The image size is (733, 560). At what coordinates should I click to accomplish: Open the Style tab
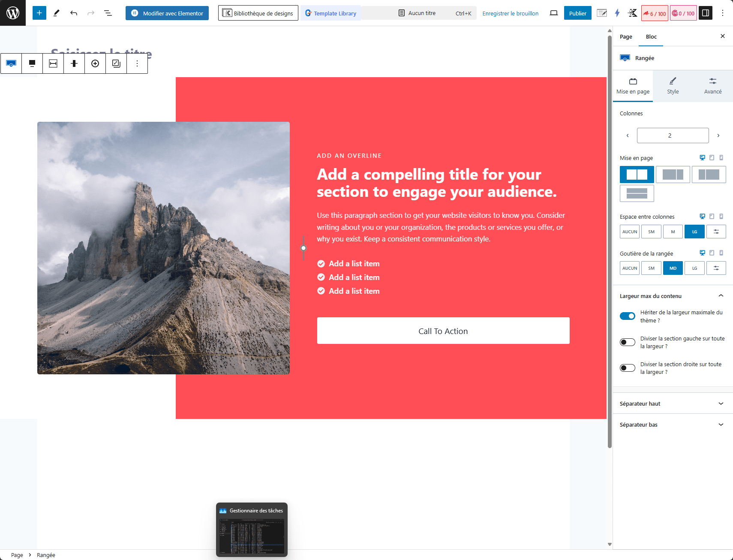673,86
